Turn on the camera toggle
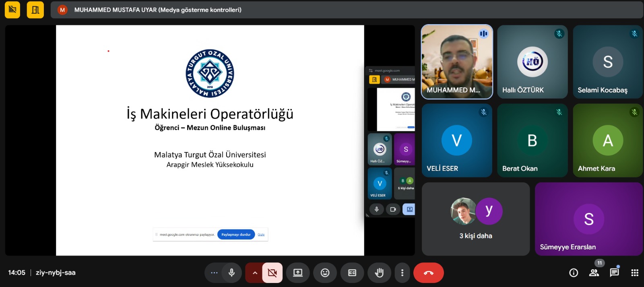This screenshot has width=644, height=287. (272, 273)
